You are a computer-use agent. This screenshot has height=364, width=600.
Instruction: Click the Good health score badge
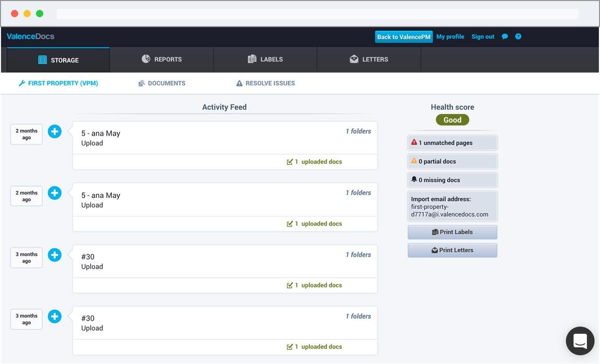pyautogui.click(x=452, y=120)
